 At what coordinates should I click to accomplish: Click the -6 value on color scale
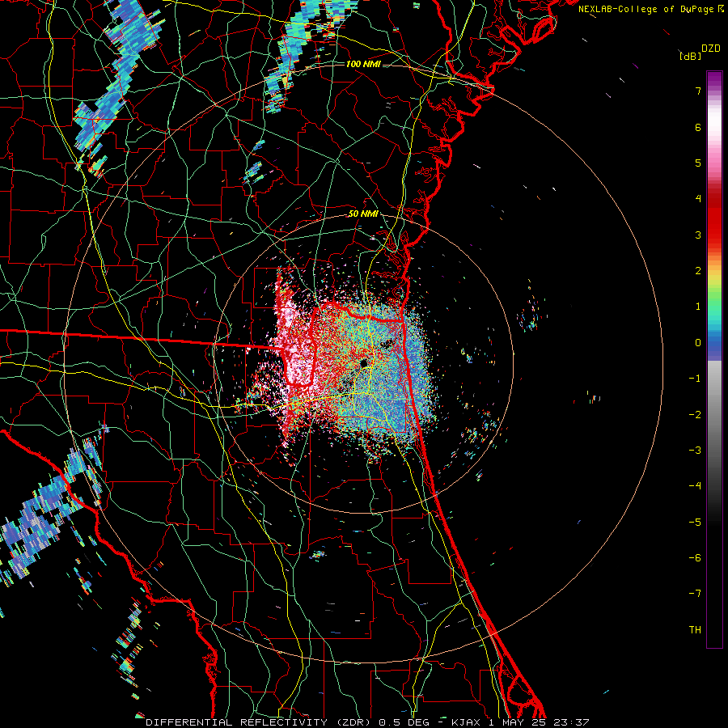(695, 557)
